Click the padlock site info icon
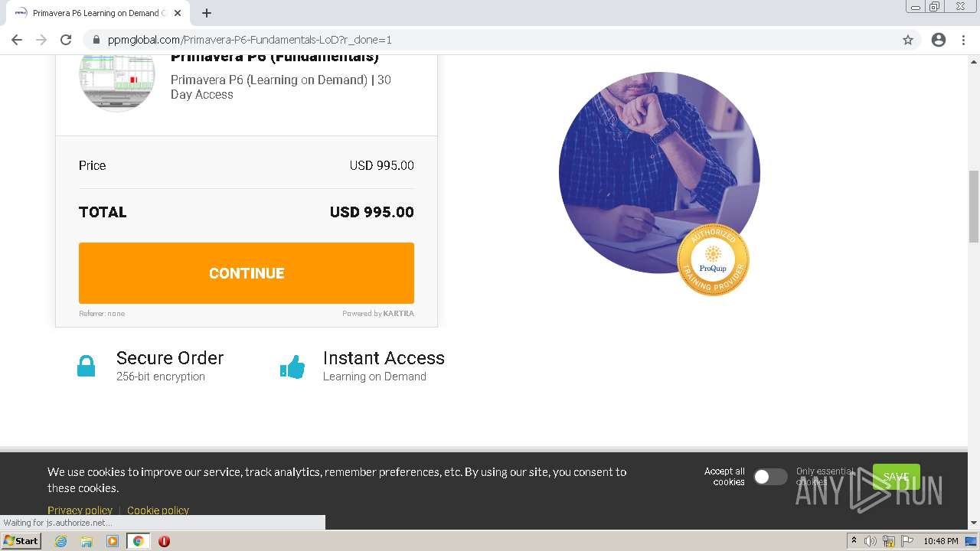 point(96,40)
